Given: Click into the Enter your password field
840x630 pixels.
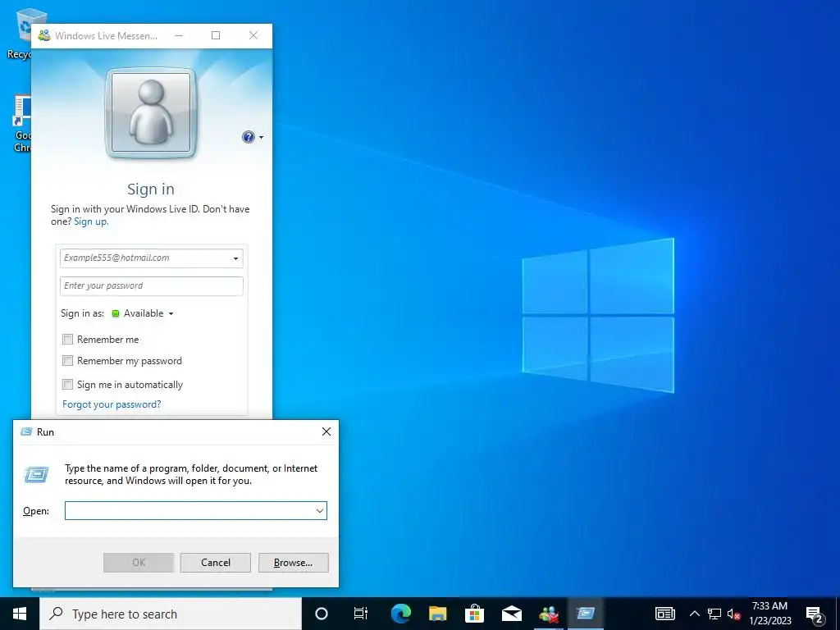Looking at the screenshot, I should (152, 286).
